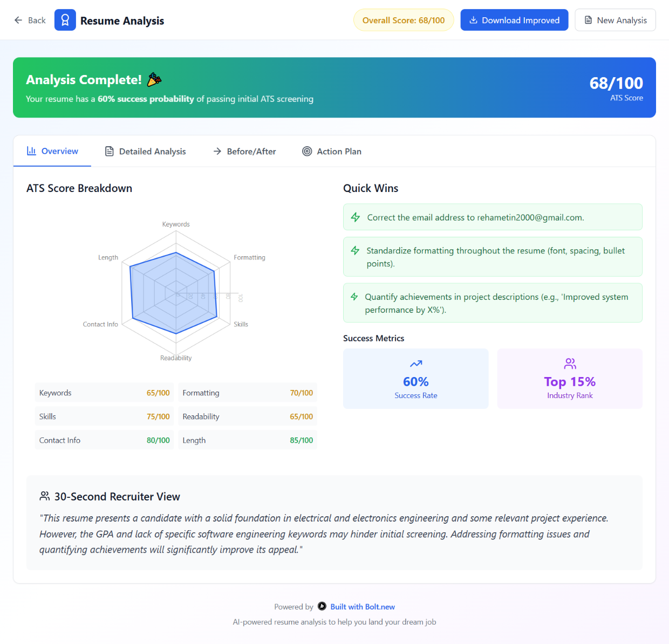Image resolution: width=669 pixels, height=644 pixels.
Task: Click the Length label on radar chart
Action: pyautogui.click(x=108, y=257)
